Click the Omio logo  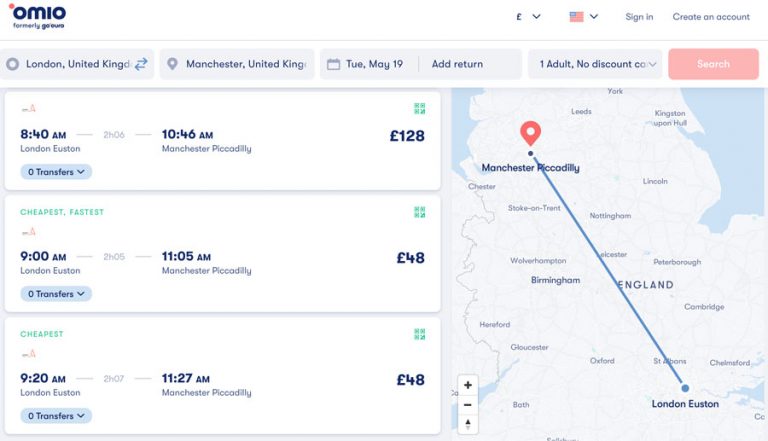click(38, 15)
